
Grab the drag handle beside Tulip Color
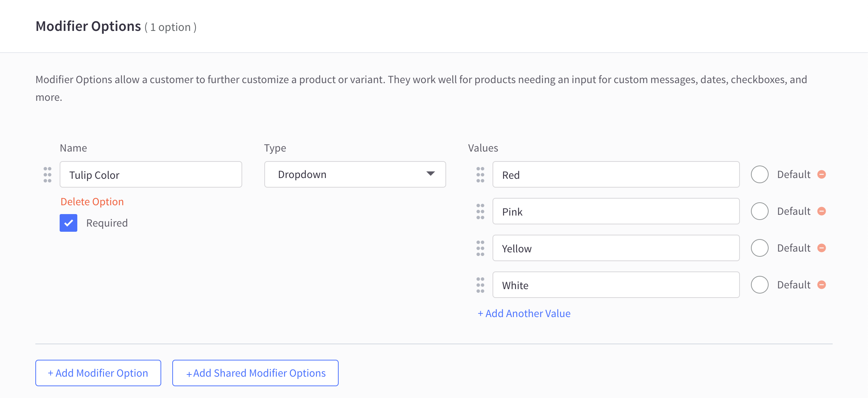[47, 175]
